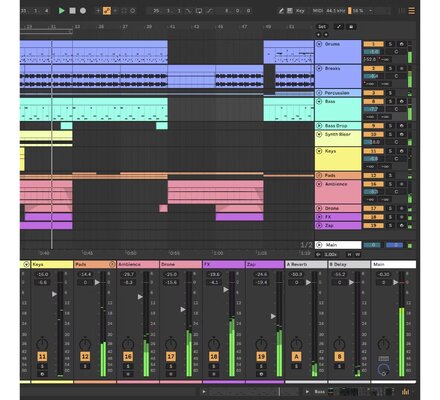
Task: Toggle mixer track activator 16 for Ambience
Action: click(128, 357)
